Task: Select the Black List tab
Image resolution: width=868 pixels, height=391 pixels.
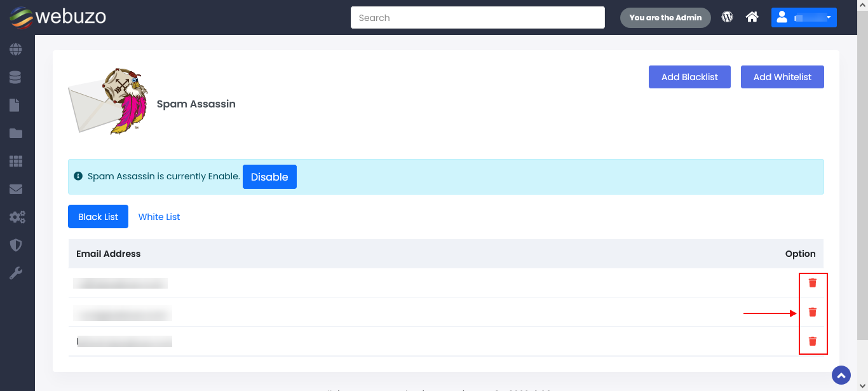Action: pyautogui.click(x=98, y=217)
